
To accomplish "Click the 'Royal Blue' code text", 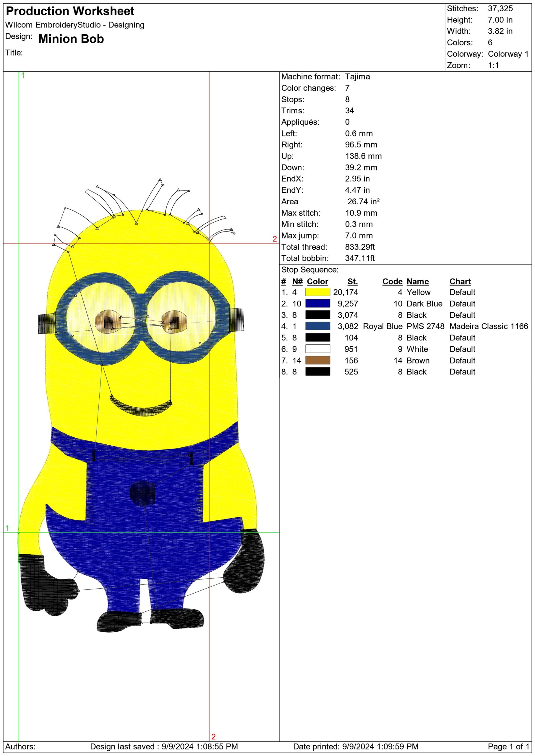I will (x=383, y=326).
